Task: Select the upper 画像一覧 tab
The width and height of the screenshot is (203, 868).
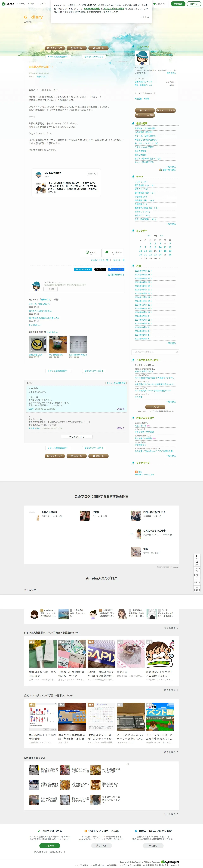Action: click(98, 48)
